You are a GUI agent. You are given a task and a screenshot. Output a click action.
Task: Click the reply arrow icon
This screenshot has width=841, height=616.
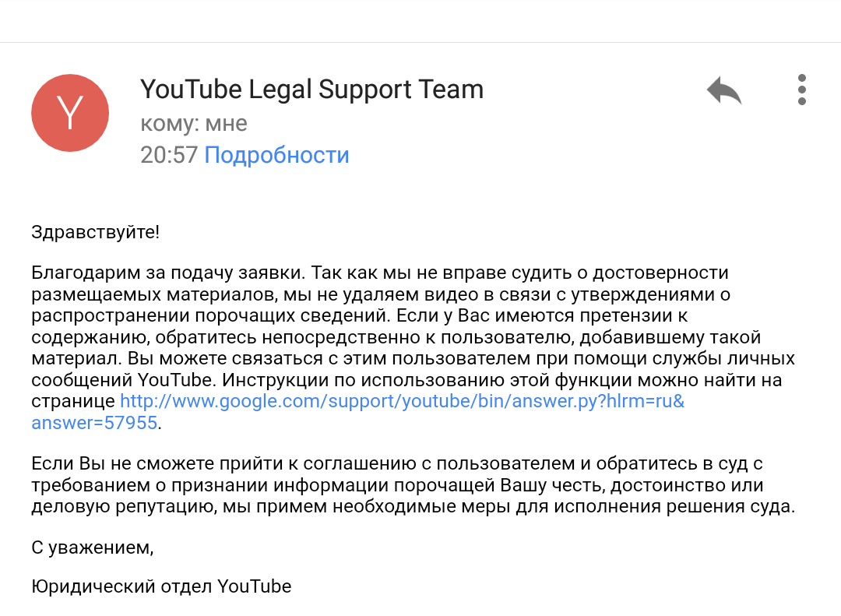(724, 90)
